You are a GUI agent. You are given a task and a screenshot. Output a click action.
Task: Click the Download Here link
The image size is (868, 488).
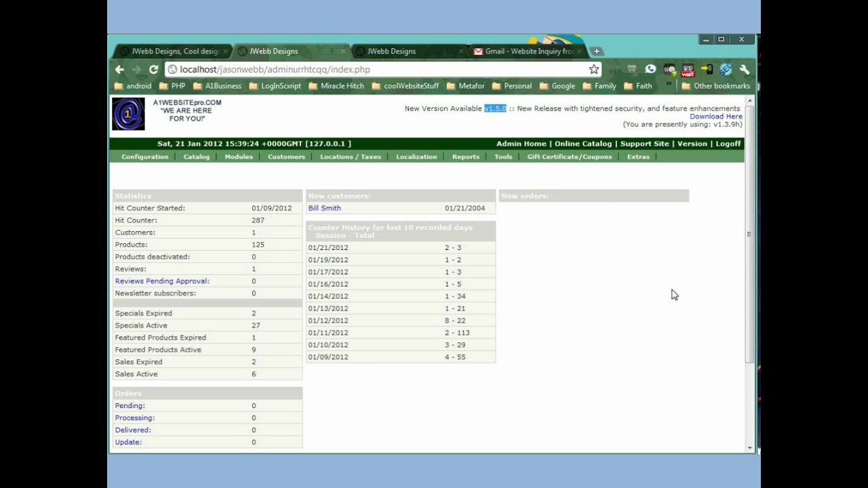coord(716,117)
